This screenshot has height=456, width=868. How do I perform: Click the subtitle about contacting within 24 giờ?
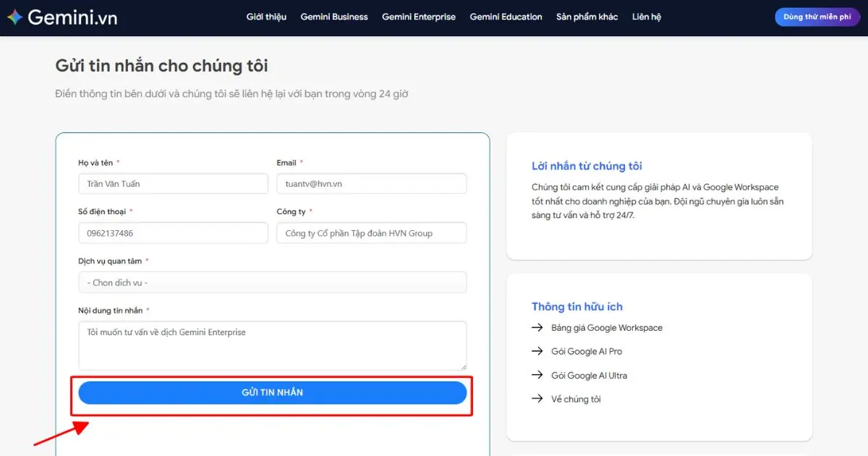coord(232,94)
